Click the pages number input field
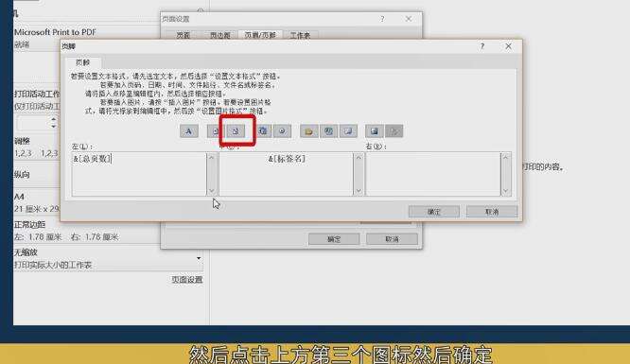630x364 pixels. point(33,123)
